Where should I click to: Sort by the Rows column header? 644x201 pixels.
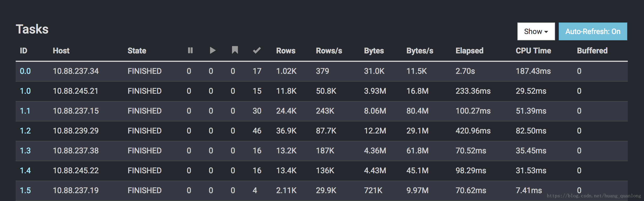[x=286, y=51]
